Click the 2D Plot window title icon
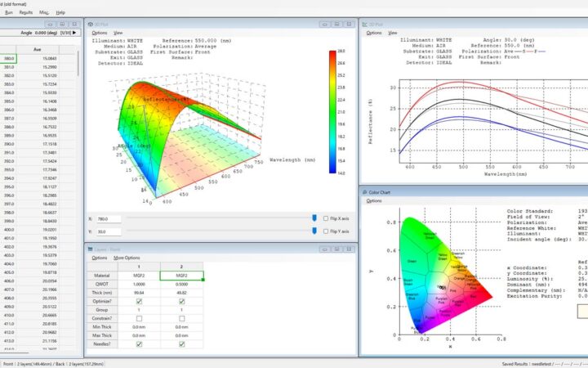588x368 pixels. coord(364,25)
